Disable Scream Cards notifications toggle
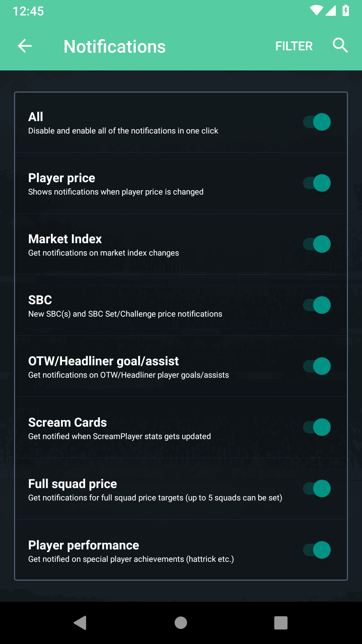This screenshot has width=362, height=644. [x=317, y=427]
